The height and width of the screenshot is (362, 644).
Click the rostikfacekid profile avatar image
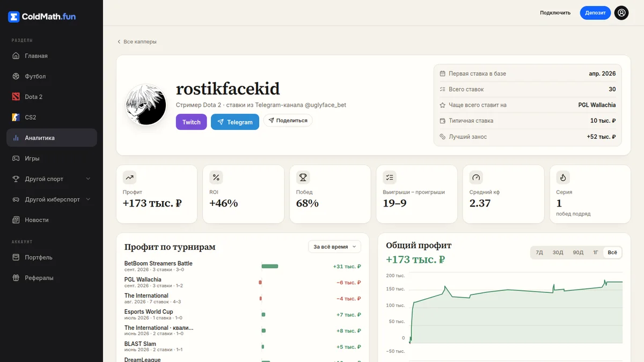click(x=145, y=105)
